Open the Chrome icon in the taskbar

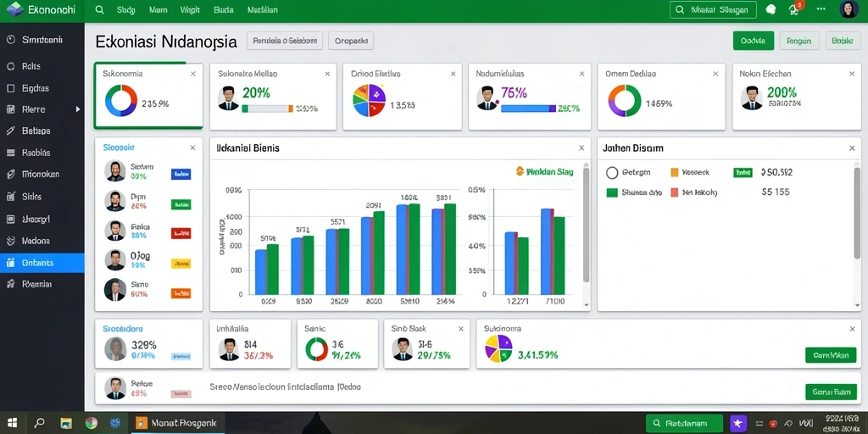tap(92, 424)
